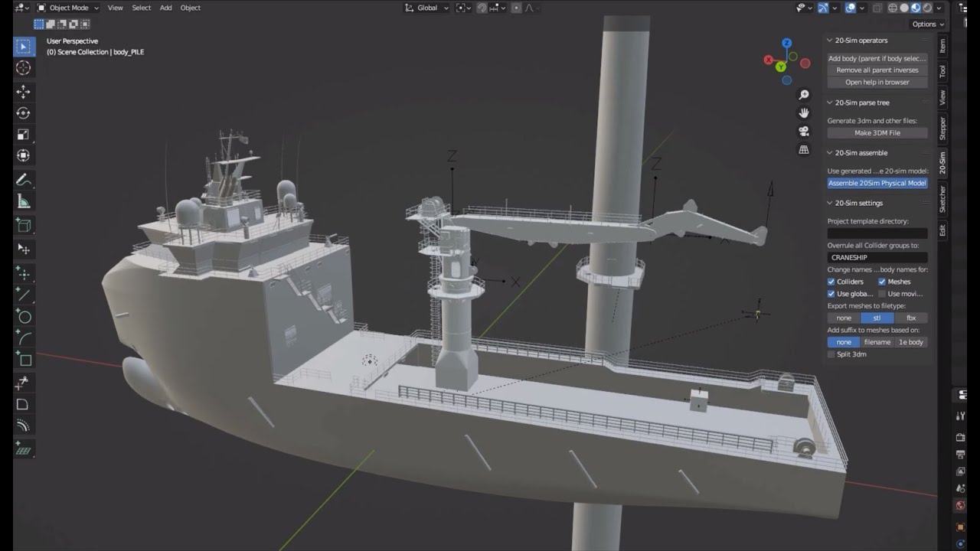
Task: Enable the Split 3dm checkbox
Action: pos(831,354)
